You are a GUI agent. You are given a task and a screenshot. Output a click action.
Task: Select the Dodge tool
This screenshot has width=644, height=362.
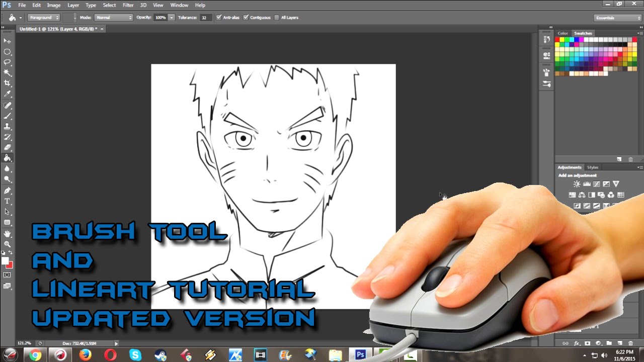coord(7,179)
